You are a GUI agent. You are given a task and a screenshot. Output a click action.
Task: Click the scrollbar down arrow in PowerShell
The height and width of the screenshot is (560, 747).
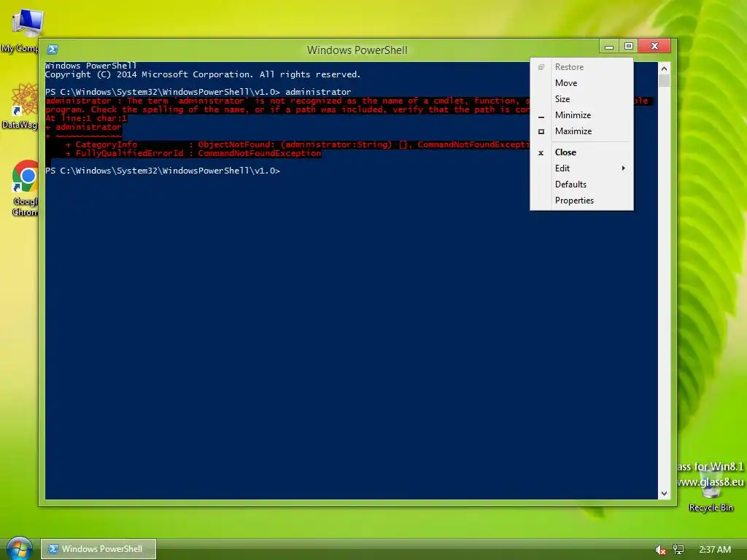pos(664,494)
